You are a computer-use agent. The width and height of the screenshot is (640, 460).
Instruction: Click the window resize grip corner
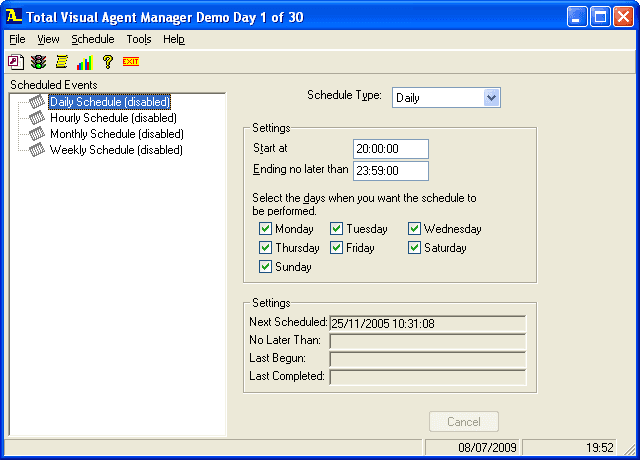(631, 449)
